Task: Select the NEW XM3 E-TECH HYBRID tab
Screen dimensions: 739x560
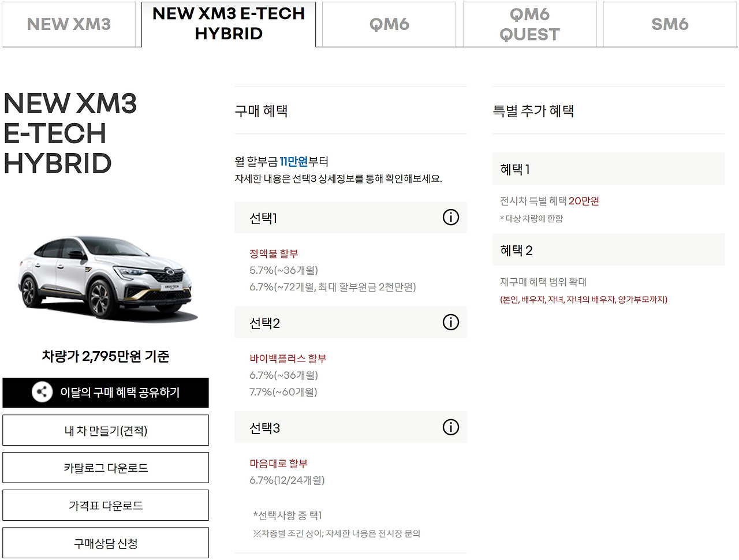Action: tap(229, 24)
